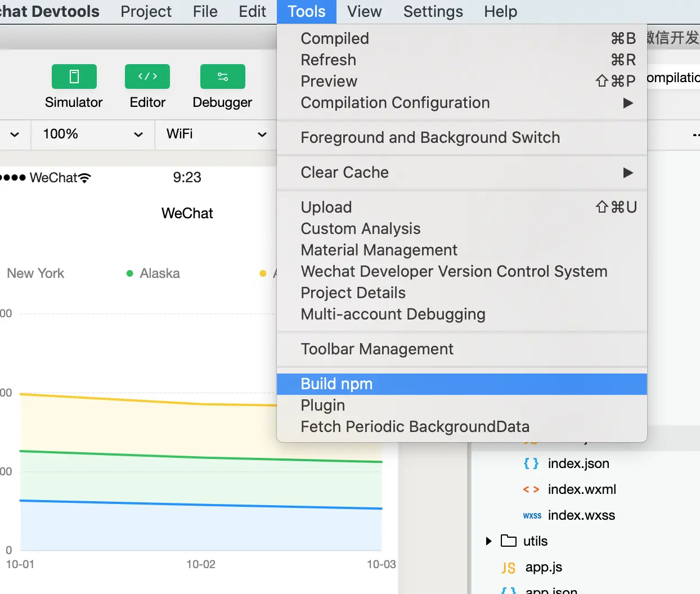The image size is (700, 594).
Task: Click the WeChat page title in simulator
Action: point(187,213)
